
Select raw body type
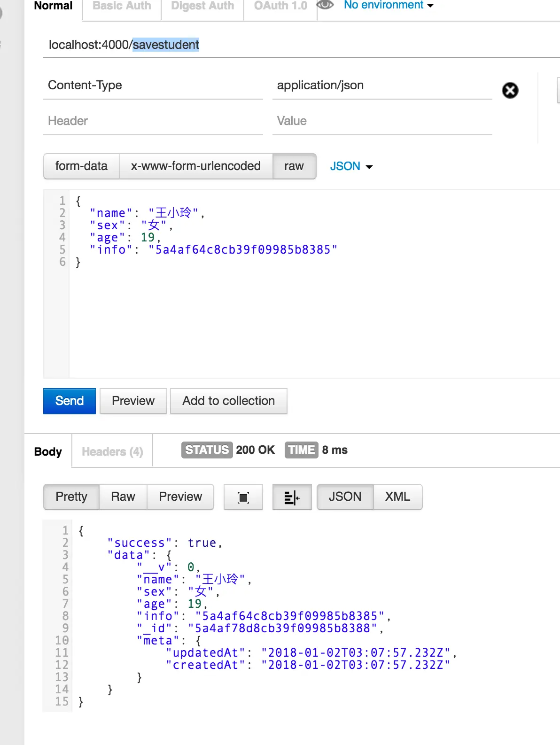294,166
